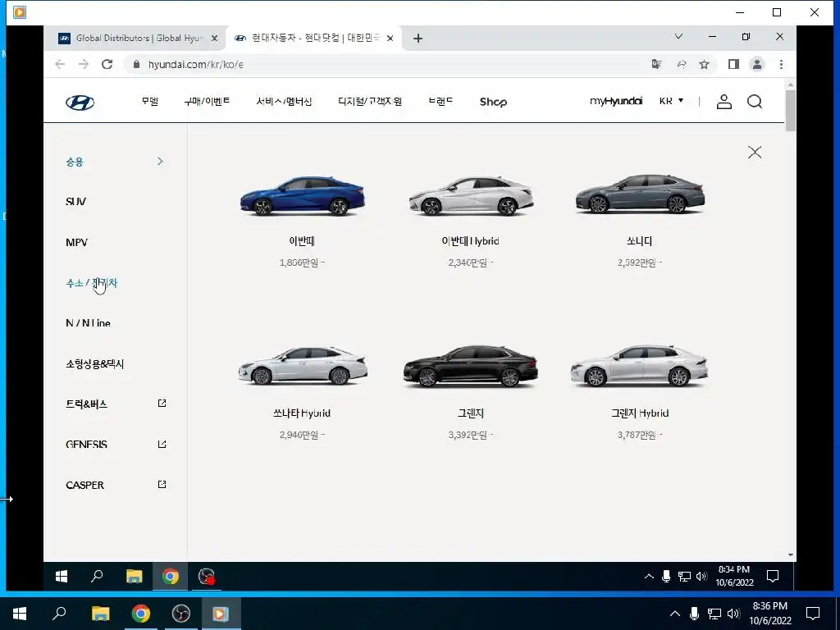840x630 pixels.
Task: Select the 소형상용&택시 category
Action: [x=94, y=363]
